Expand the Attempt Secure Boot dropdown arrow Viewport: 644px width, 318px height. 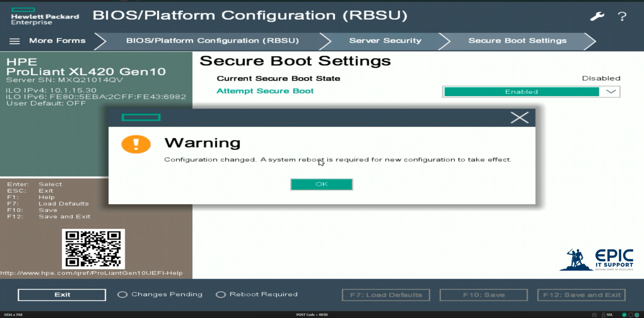click(611, 92)
